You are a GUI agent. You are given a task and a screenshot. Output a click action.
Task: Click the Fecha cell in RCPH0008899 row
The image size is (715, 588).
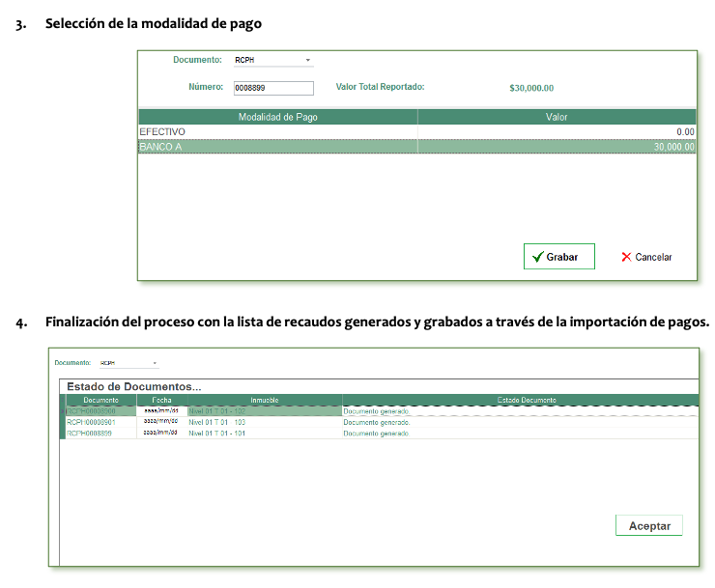coord(161,433)
